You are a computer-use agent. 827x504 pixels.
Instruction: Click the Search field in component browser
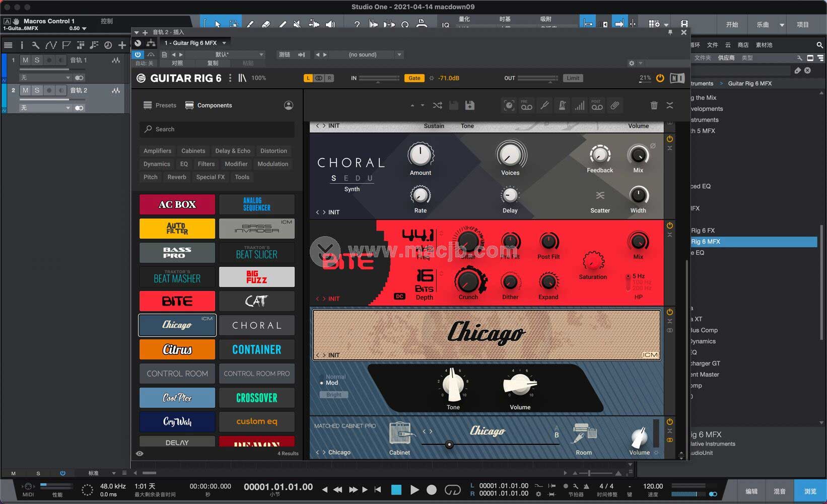217,129
